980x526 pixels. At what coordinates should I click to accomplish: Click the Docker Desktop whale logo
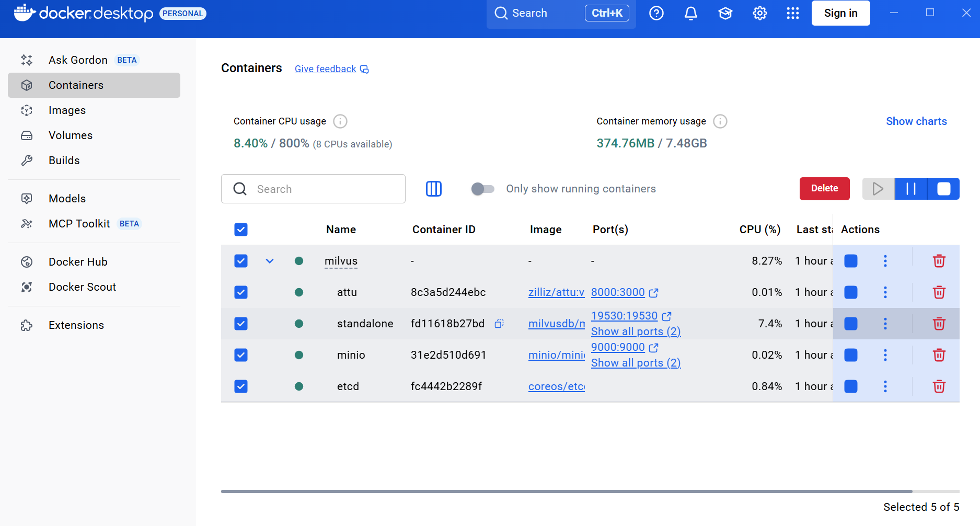point(25,13)
